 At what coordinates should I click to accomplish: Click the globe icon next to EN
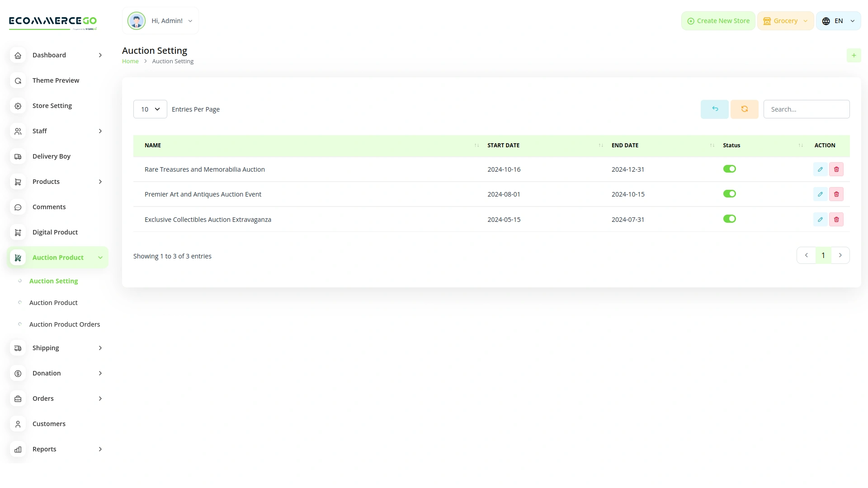click(825, 20)
